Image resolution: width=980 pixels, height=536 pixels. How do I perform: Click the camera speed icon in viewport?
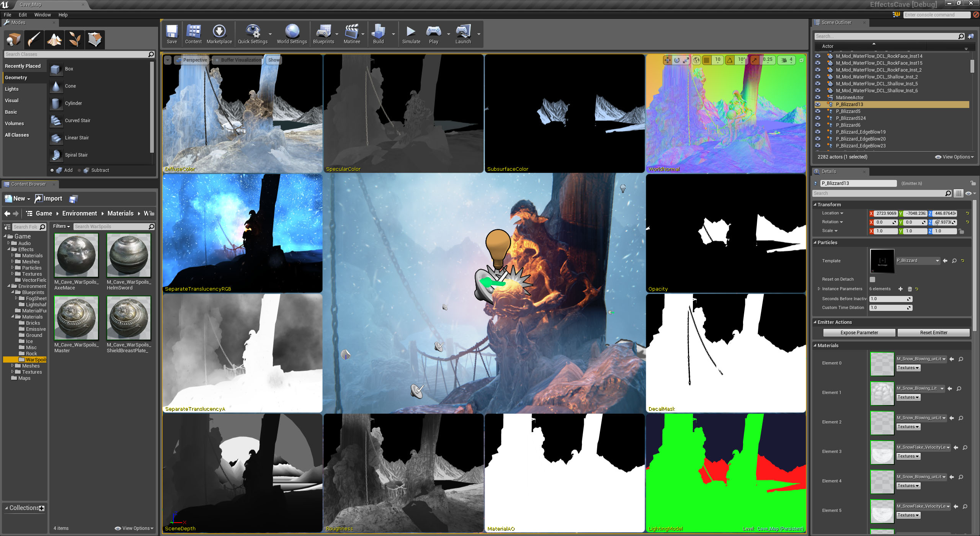coord(784,60)
